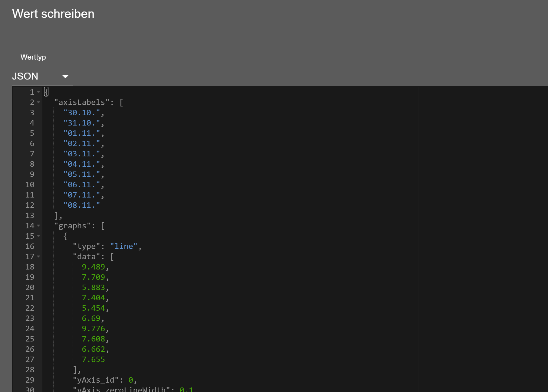The height and width of the screenshot is (392, 548).
Task: Click on the value 7.655 in data
Action: tap(93, 360)
